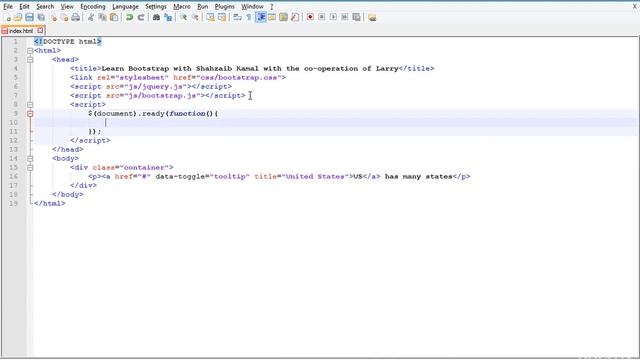This screenshot has height=360, width=640.
Task: Toggle Word wrap in the toolbar
Action: (x=237, y=17)
